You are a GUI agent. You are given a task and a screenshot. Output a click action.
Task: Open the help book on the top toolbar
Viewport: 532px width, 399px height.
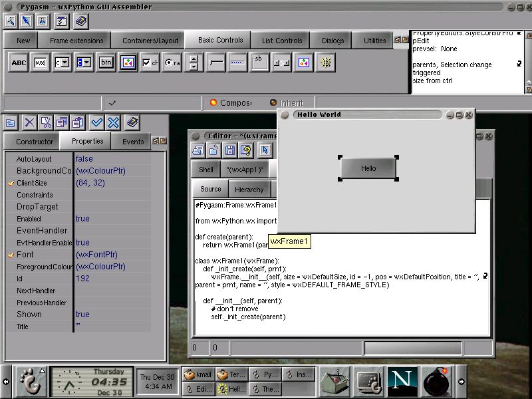click(81, 21)
